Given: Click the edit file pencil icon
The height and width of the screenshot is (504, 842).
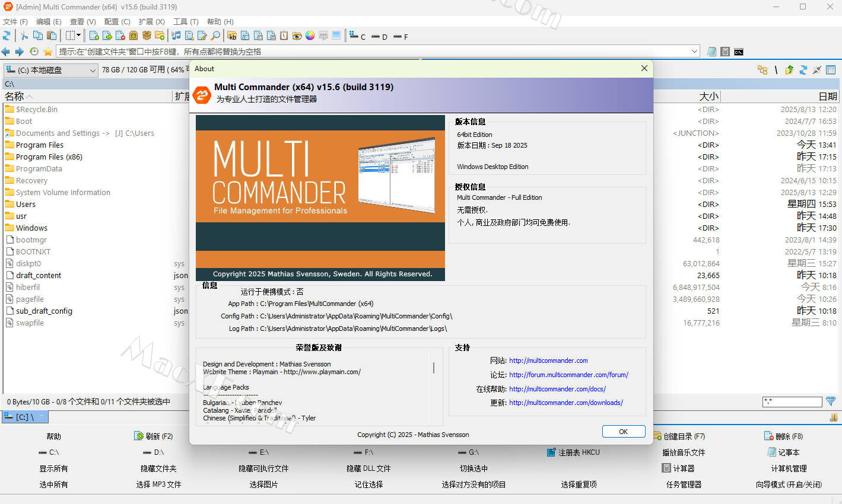Looking at the screenshot, I should pos(202,36).
